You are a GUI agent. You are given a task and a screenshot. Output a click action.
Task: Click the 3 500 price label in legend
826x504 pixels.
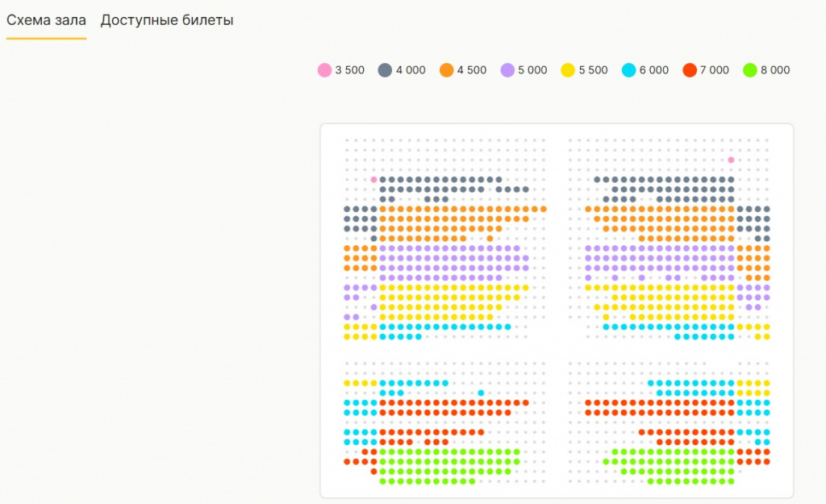point(349,70)
